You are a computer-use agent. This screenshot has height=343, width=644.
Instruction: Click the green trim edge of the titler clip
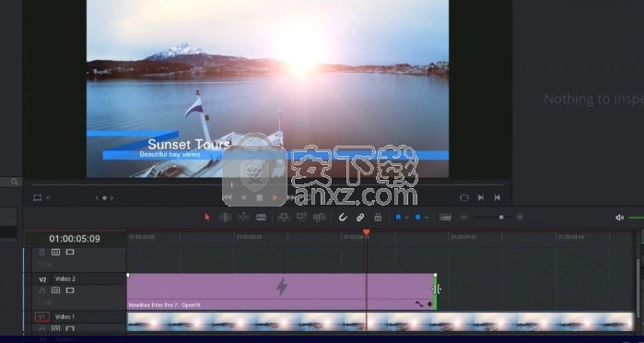tap(436, 291)
